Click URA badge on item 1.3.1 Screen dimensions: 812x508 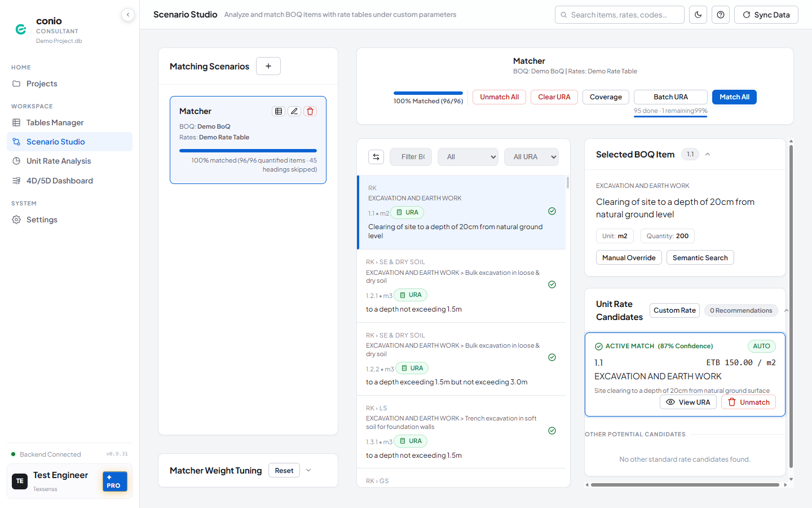click(x=411, y=441)
